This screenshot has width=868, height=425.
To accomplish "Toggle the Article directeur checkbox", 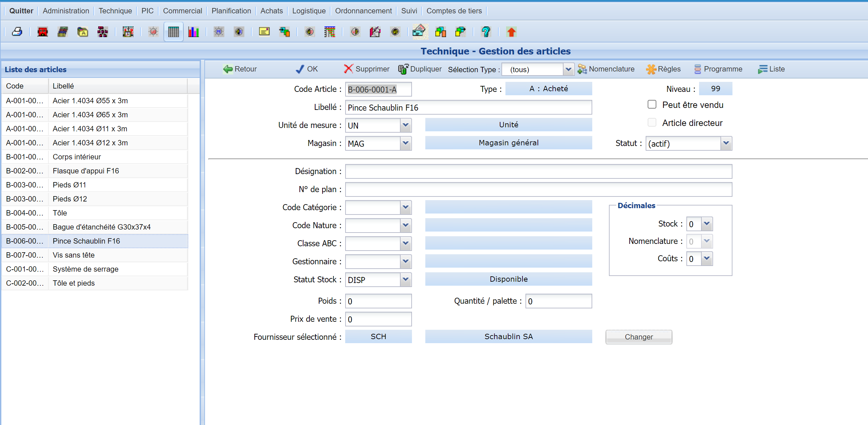I will [x=652, y=123].
